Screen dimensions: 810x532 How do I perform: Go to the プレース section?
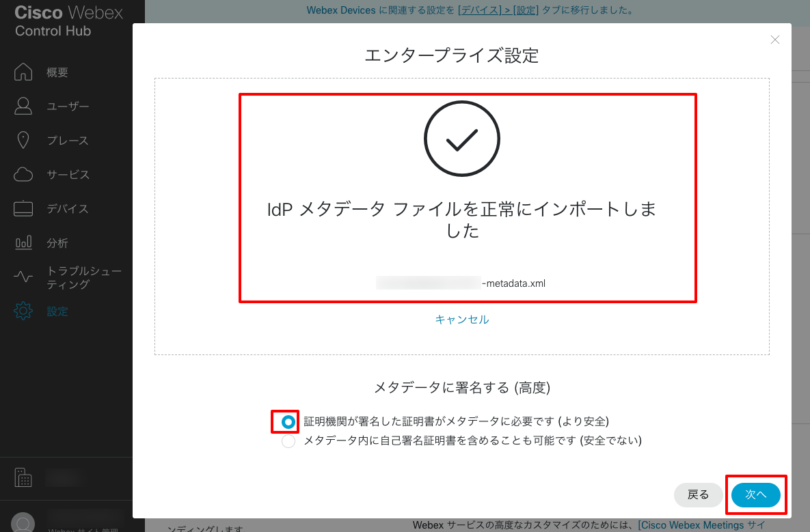[68, 141]
